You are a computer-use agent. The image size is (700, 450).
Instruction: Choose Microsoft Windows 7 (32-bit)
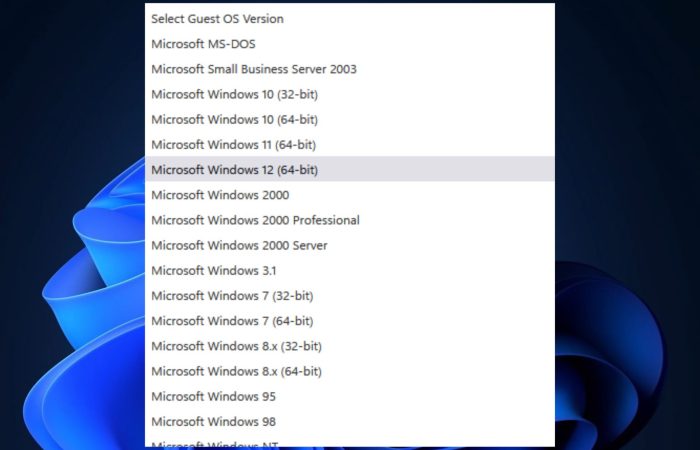(x=350, y=296)
